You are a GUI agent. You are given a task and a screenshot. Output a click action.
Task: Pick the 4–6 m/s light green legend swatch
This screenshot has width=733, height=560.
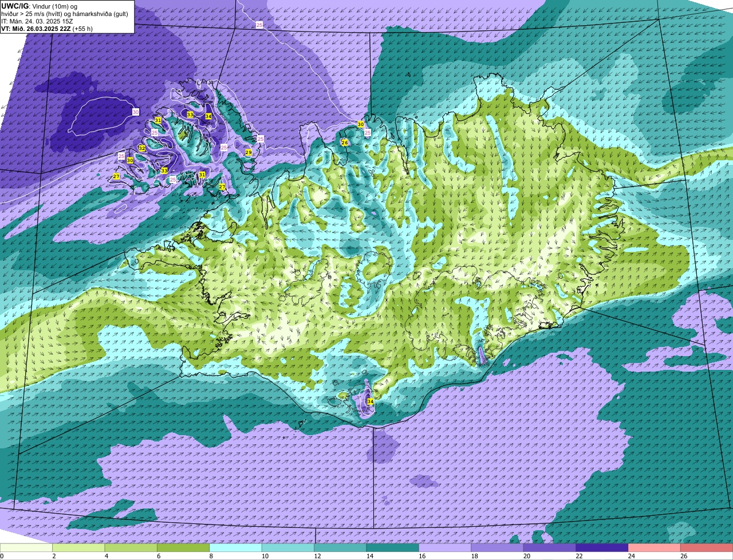[131, 547]
